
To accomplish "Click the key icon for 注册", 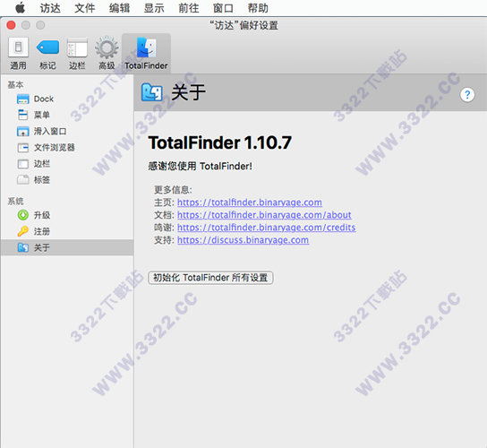I will click(23, 231).
